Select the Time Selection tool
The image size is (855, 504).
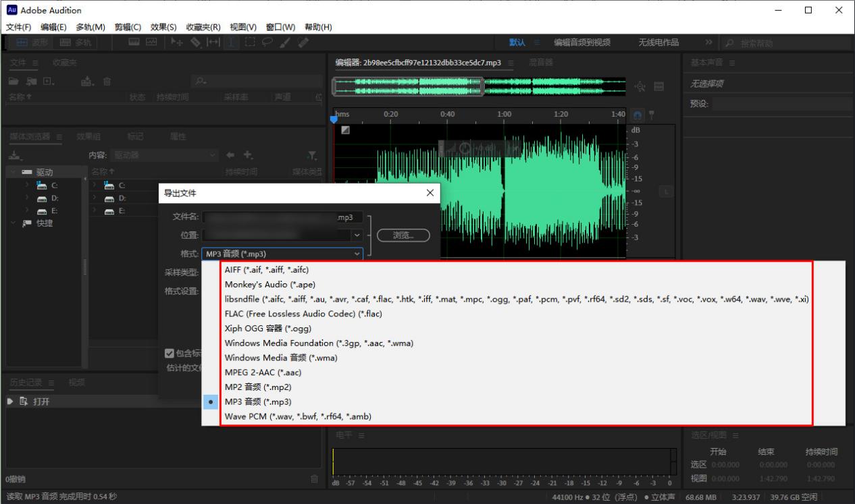pyautogui.click(x=231, y=42)
